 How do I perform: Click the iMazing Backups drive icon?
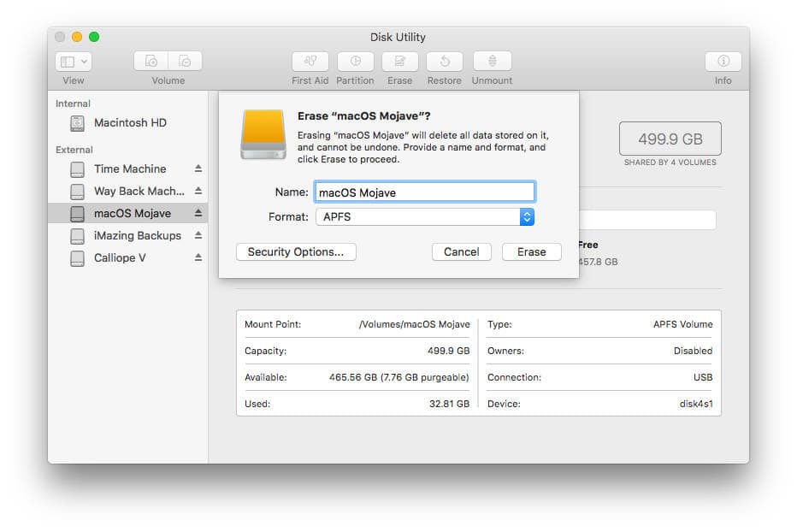77,236
